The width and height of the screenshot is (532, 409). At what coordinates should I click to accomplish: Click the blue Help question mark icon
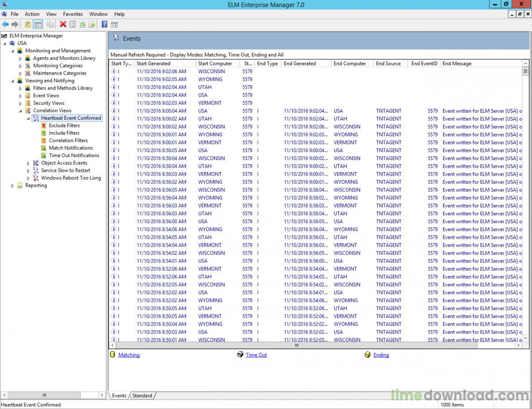pyautogui.click(x=105, y=24)
